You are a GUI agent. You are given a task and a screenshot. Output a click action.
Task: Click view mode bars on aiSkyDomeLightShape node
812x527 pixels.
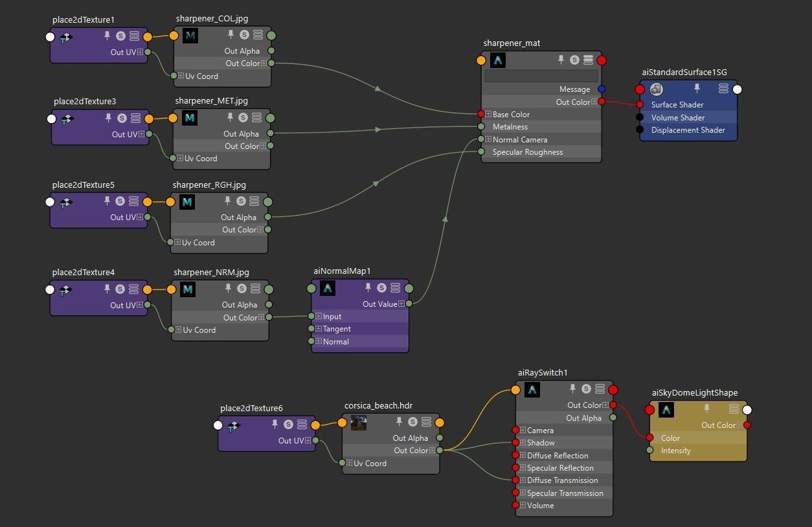point(734,409)
